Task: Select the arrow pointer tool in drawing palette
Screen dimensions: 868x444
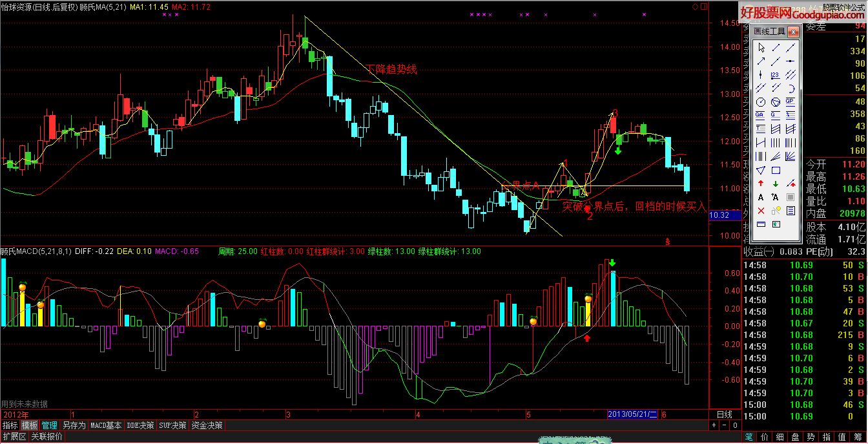Action: [761, 48]
